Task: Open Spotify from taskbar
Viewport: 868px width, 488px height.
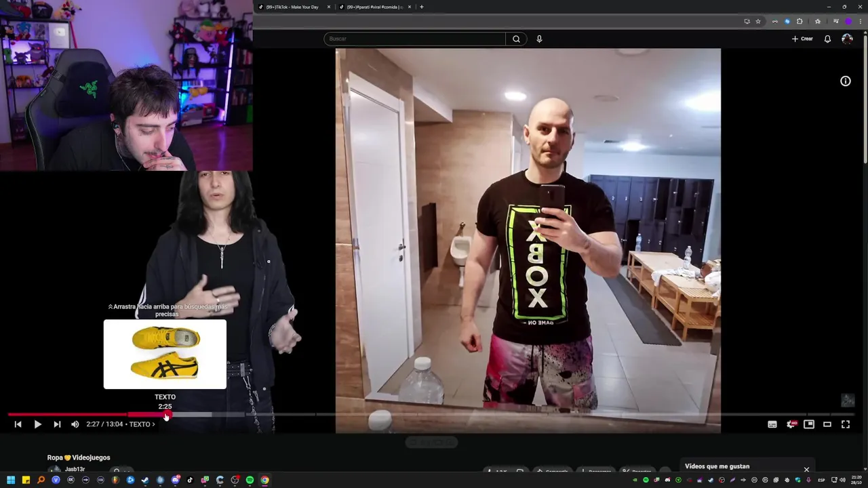Action: tap(250, 480)
